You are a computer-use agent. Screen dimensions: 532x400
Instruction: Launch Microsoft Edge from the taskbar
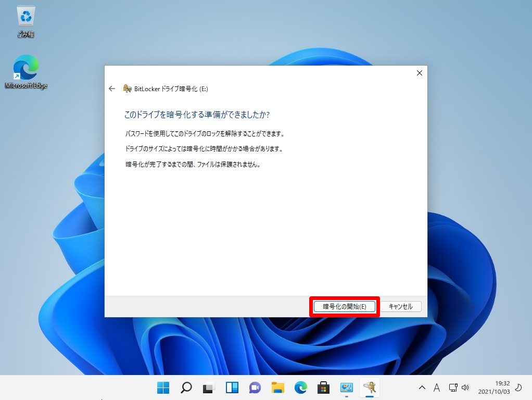300,387
